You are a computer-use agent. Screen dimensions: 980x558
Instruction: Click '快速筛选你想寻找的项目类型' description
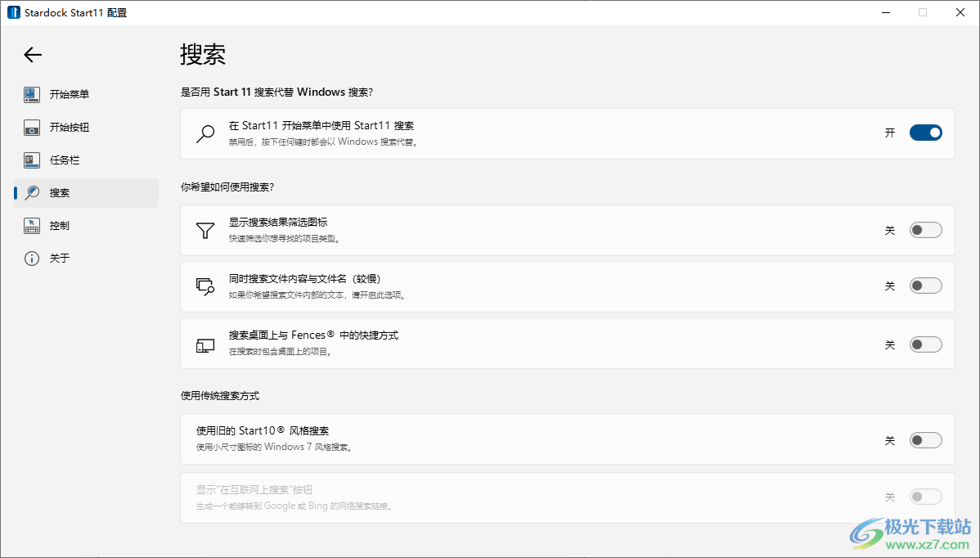tap(285, 239)
